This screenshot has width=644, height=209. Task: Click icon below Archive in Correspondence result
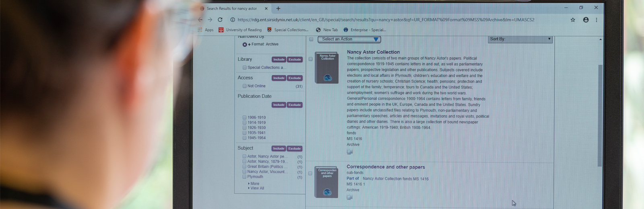(349, 197)
